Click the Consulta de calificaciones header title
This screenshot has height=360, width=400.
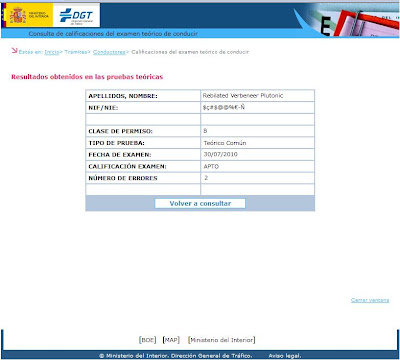pyautogui.click(x=113, y=34)
